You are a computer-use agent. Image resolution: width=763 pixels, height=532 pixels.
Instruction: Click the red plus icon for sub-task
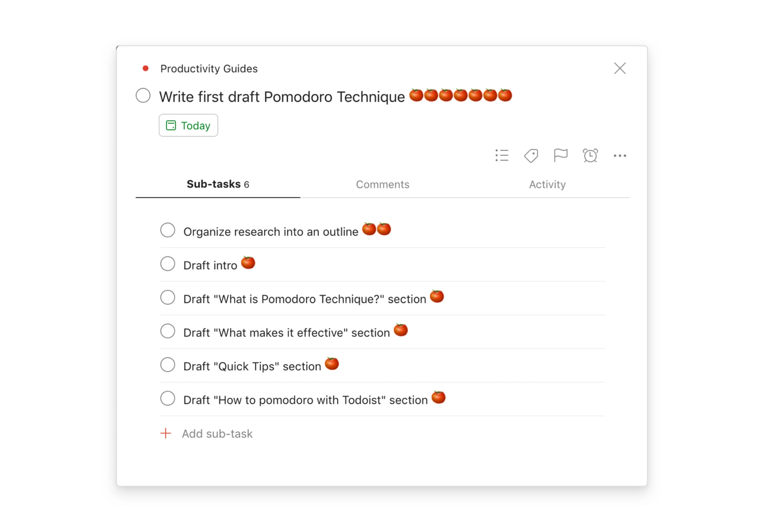pyautogui.click(x=165, y=433)
